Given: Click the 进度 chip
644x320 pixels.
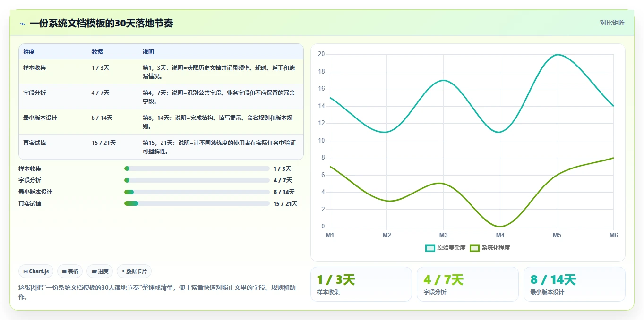Looking at the screenshot, I should click(x=100, y=271).
